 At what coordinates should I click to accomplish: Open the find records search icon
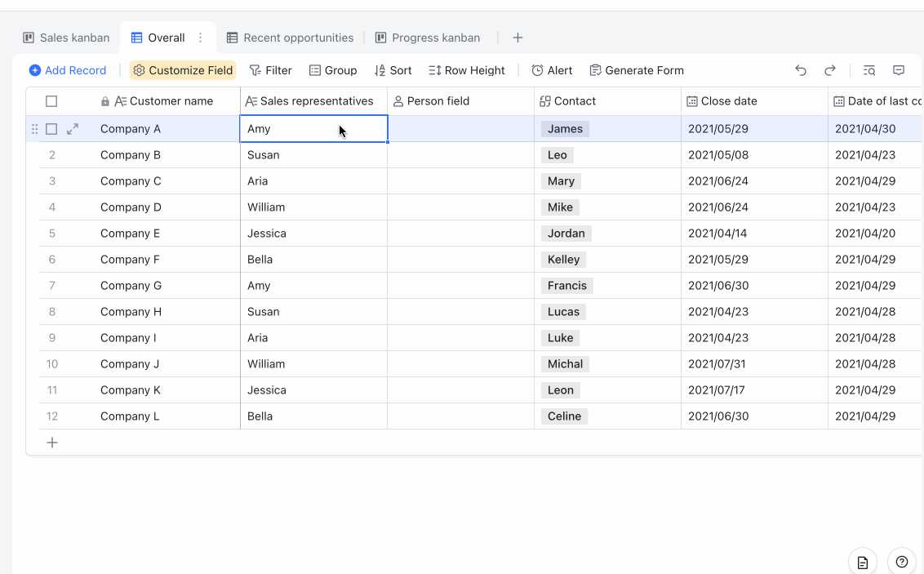(869, 70)
